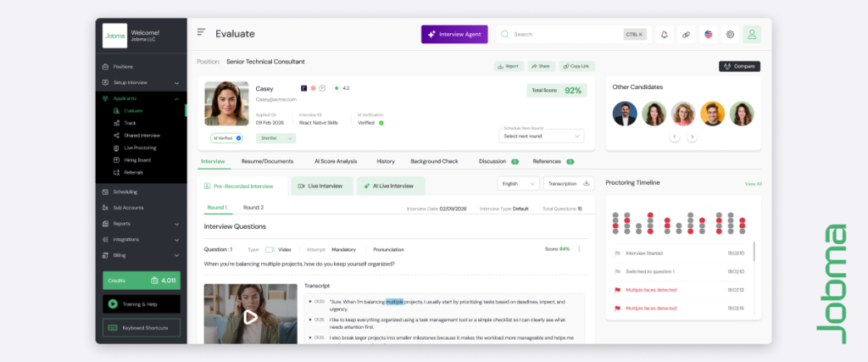Click the dark blue app icon beside Casey

[x=304, y=88]
